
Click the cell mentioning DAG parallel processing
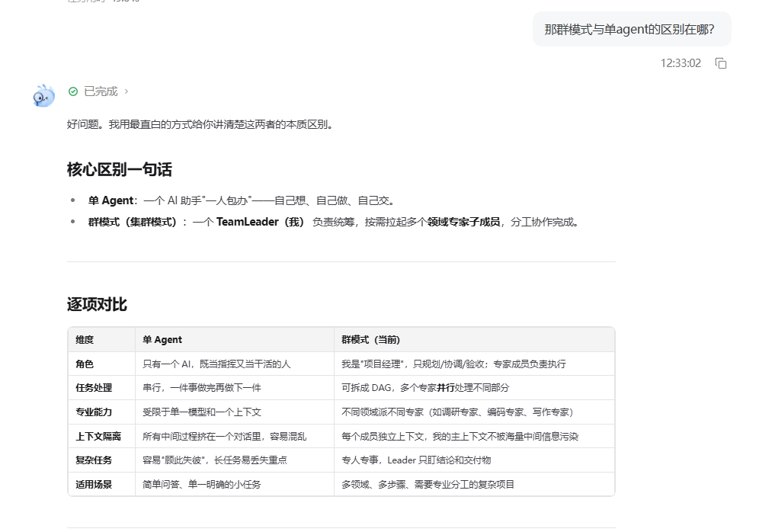pos(474,388)
